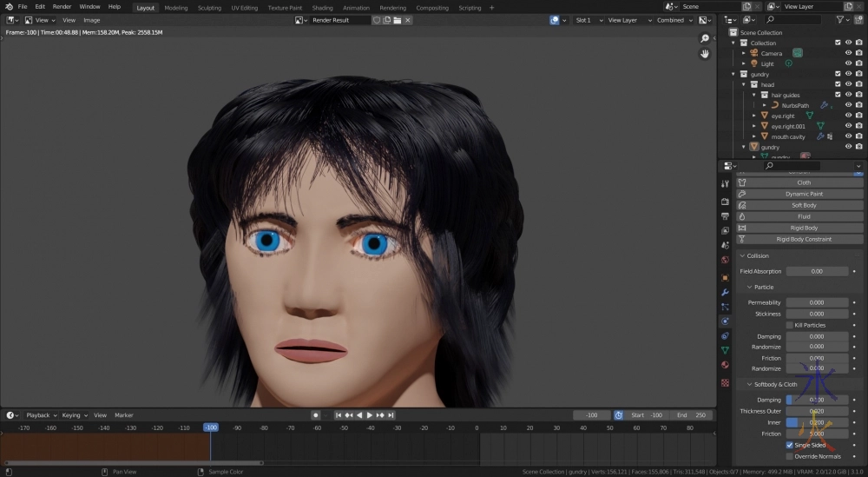Enable the Kill Particles checkbox
This screenshot has width=868, height=477.
coord(789,325)
